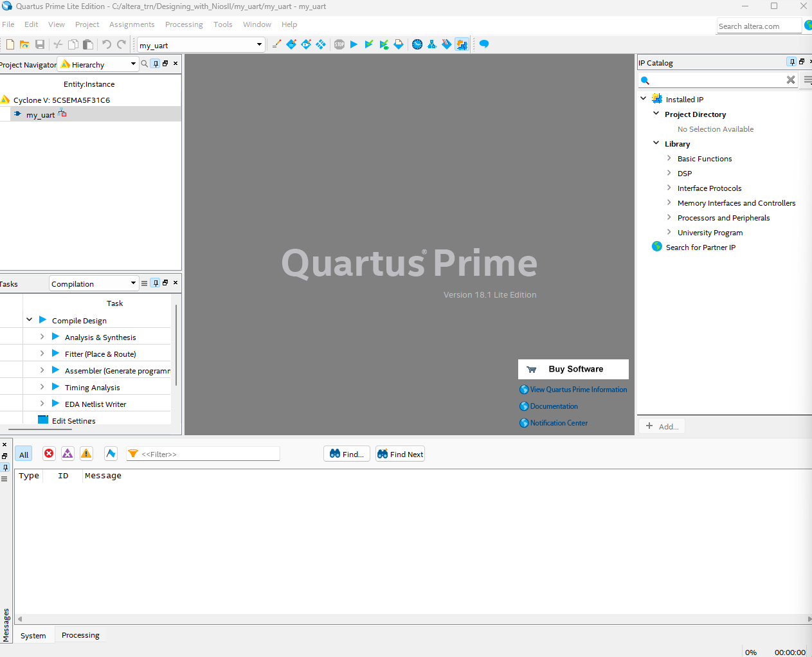Viewport: 812px width, 657px height.
Task: Open the Tools menu
Action: pyautogui.click(x=223, y=24)
